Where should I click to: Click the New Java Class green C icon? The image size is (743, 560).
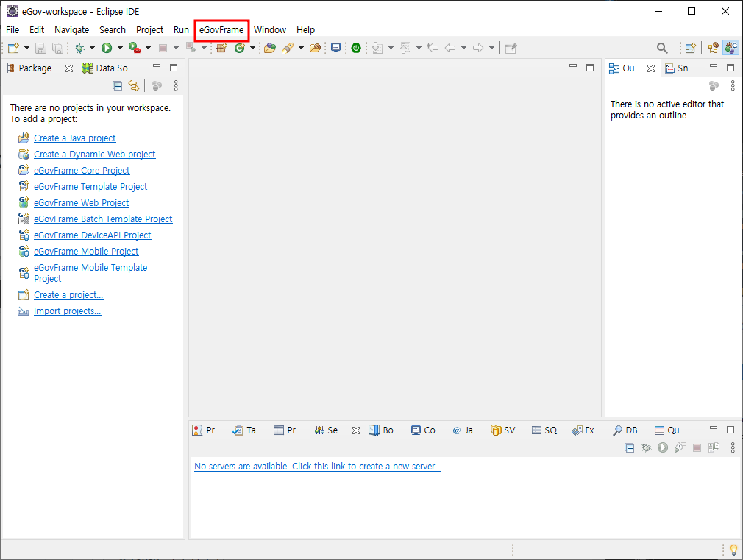click(240, 48)
